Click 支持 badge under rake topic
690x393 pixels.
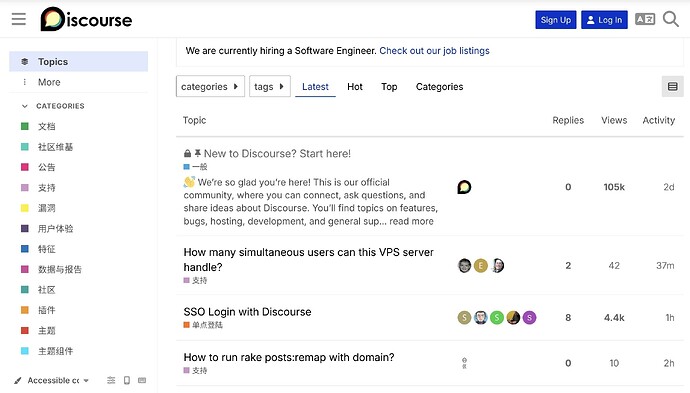click(195, 371)
